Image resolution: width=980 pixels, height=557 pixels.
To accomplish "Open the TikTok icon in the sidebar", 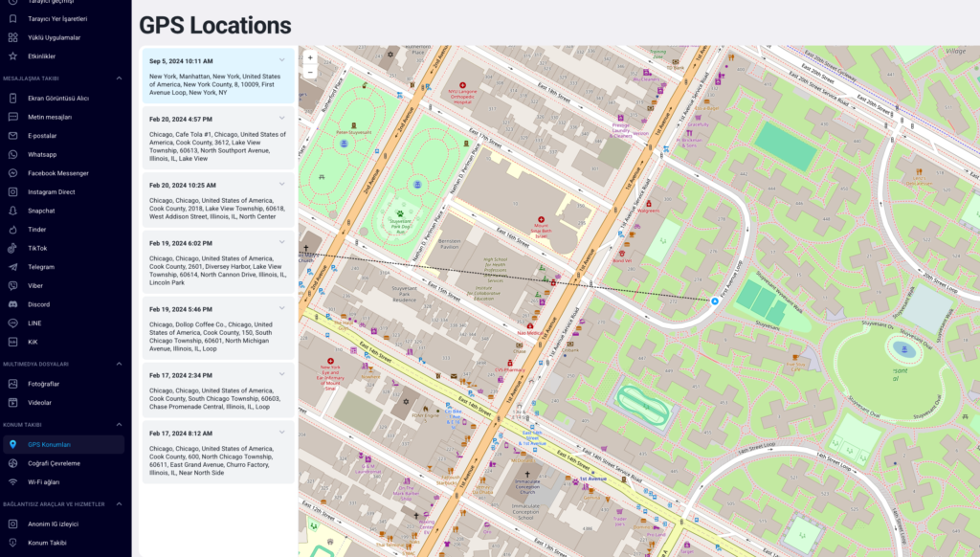I will tap(12, 248).
